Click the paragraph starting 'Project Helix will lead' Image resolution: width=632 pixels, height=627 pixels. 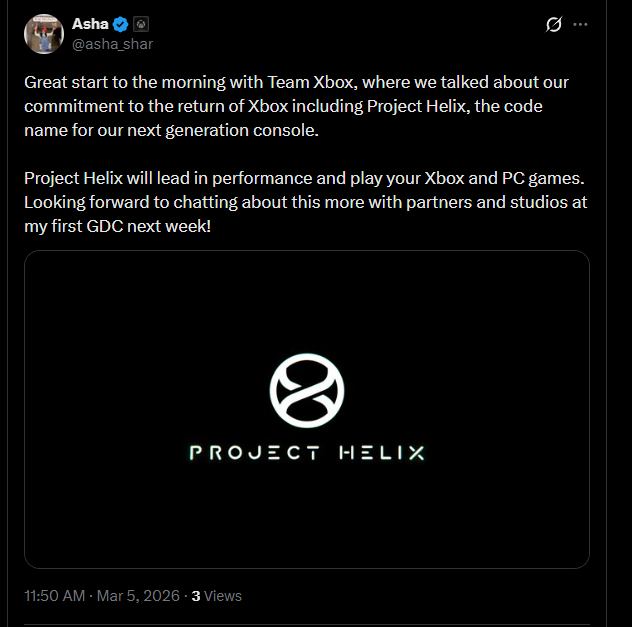304,200
